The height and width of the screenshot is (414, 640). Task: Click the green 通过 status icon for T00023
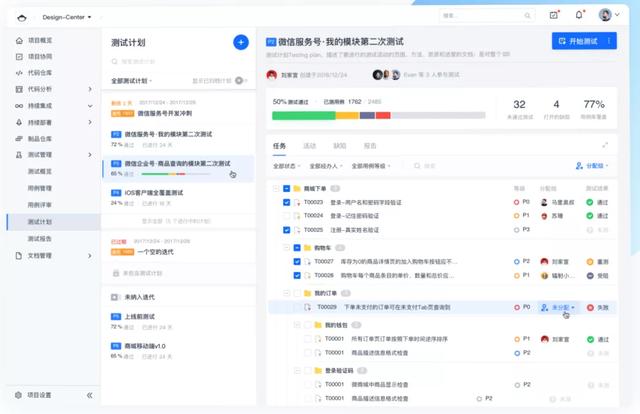[x=590, y=202]
